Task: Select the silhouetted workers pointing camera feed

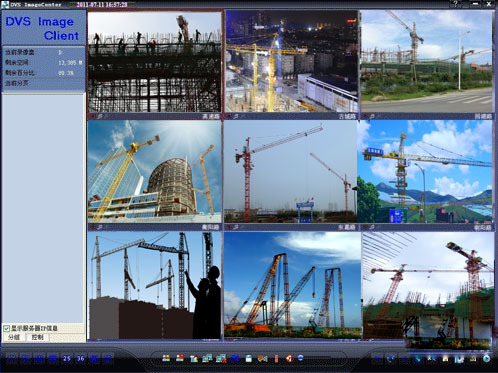Action: tap(154, 286)
